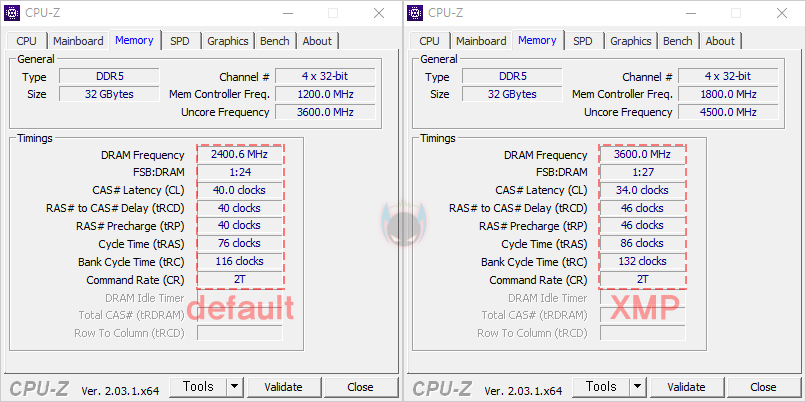Image resolution: width=806 pixels, height=402 pixels.
Task: Click the 132 clocks tRC value
Action: tap(643, 261)
